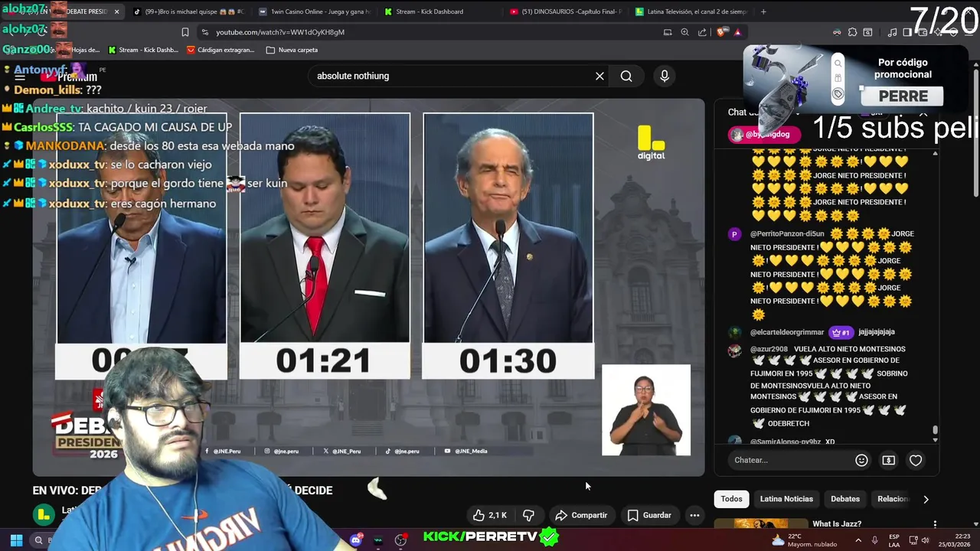Click the share page icon in address bar
This screenshot has width=980, height=551.
(x=702, y=32)
